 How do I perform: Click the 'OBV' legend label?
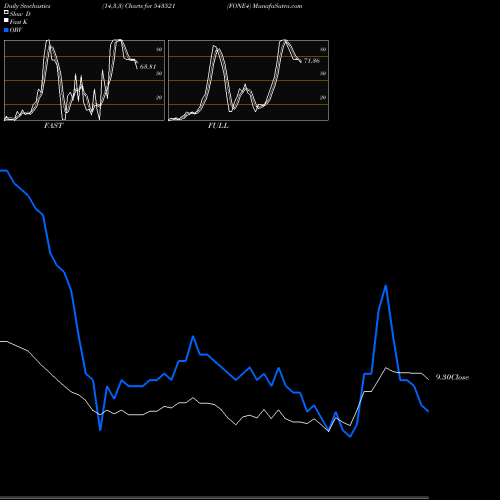[x=16, y=30]
